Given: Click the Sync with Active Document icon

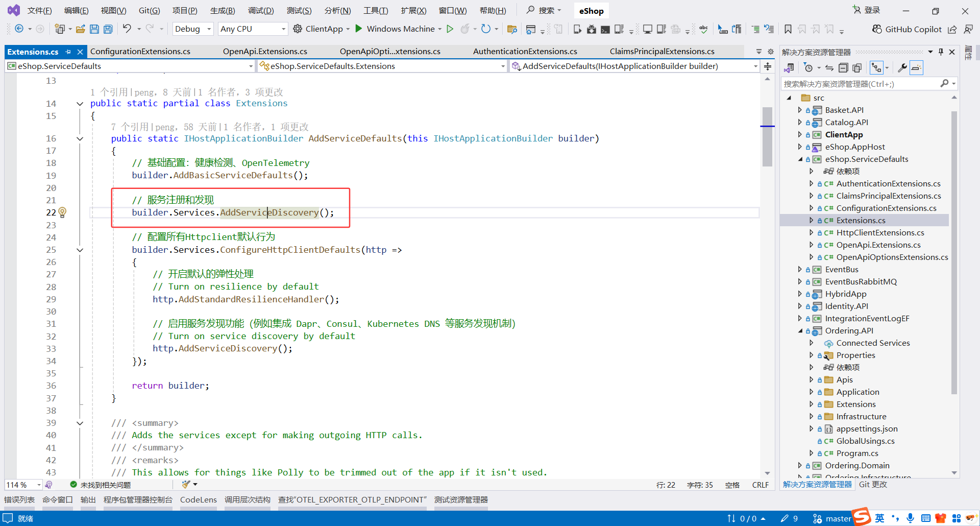Looking at the screenshot, I should tap(829, 68).
